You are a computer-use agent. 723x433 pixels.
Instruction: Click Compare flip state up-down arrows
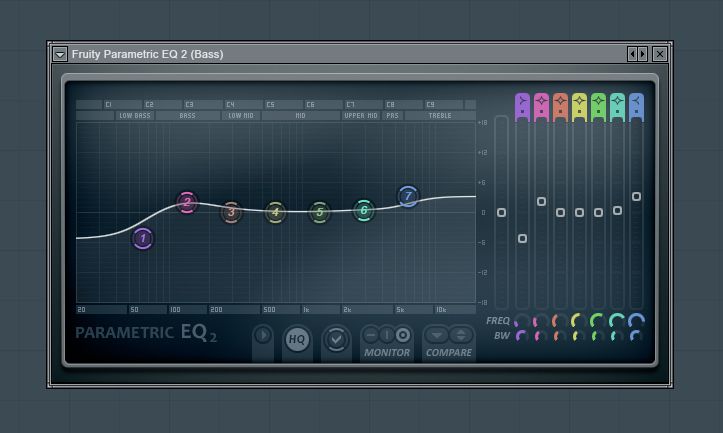(x=461, y=335)
